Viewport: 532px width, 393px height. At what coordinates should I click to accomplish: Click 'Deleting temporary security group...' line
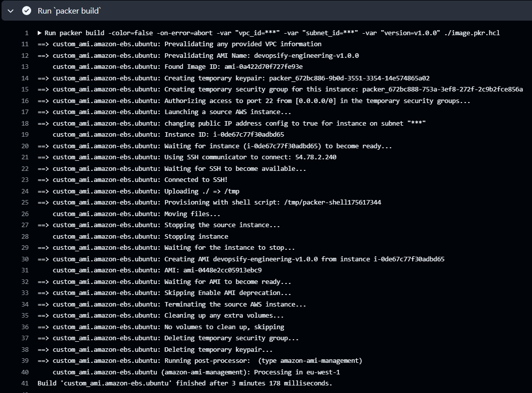tap(168, 338)
